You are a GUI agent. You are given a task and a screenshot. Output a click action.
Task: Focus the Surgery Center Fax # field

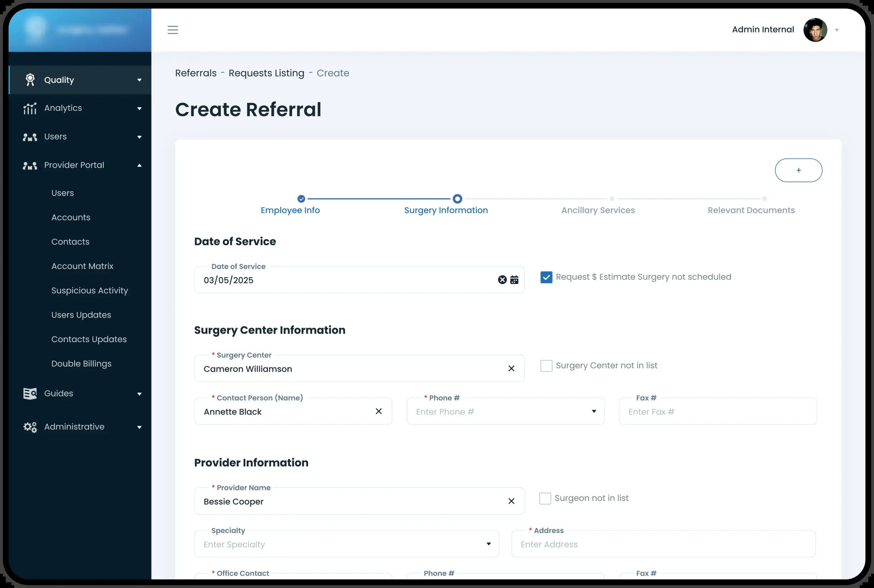(x=718, y=411)
